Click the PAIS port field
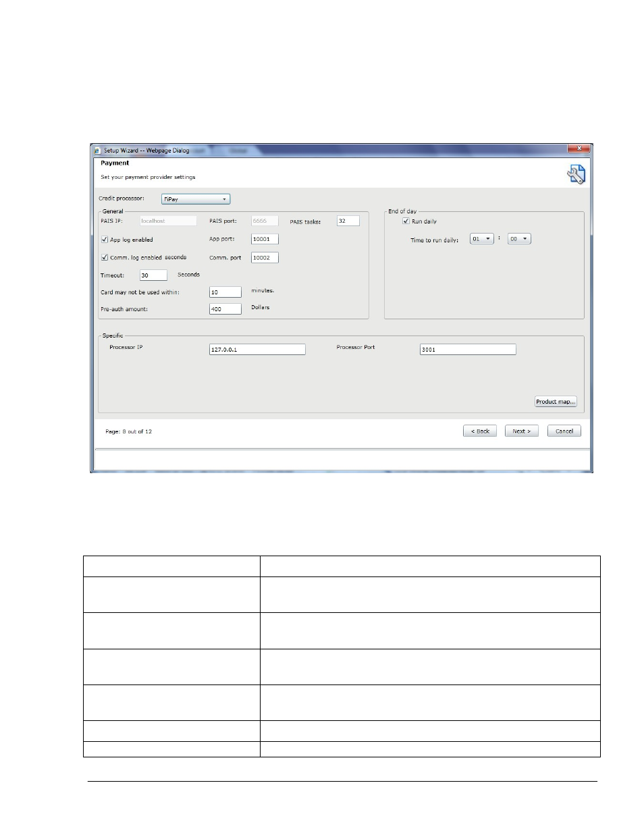This screenshot has width=644, height=833. pyautogui.click(x=265, y=221)
